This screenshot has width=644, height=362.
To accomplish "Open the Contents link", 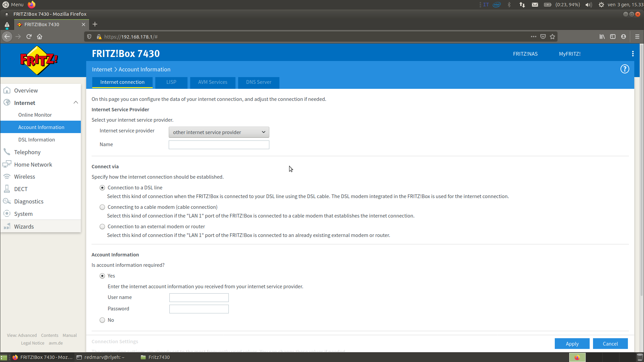I will 50,335.
